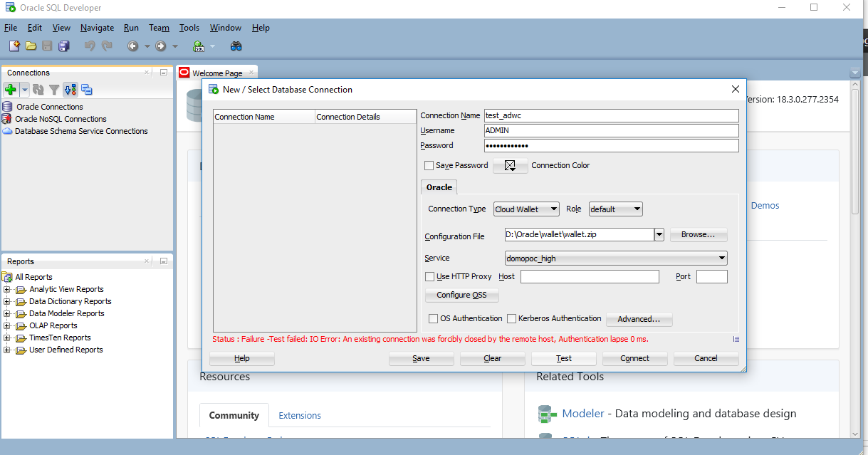Click the Test button
This screenshot has height=455, width=868.
[x=564, y=358]
